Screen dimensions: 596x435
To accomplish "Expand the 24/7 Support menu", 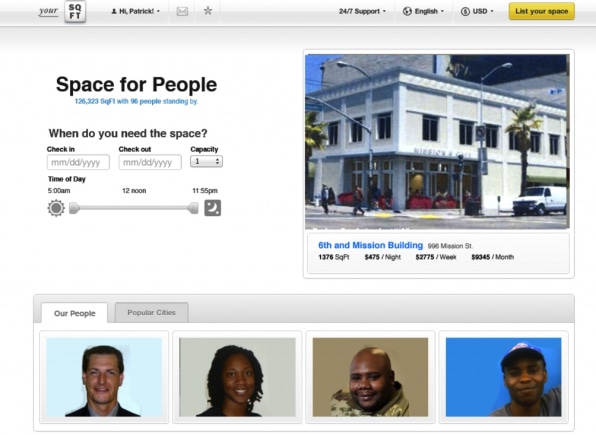I will [362, 11].
